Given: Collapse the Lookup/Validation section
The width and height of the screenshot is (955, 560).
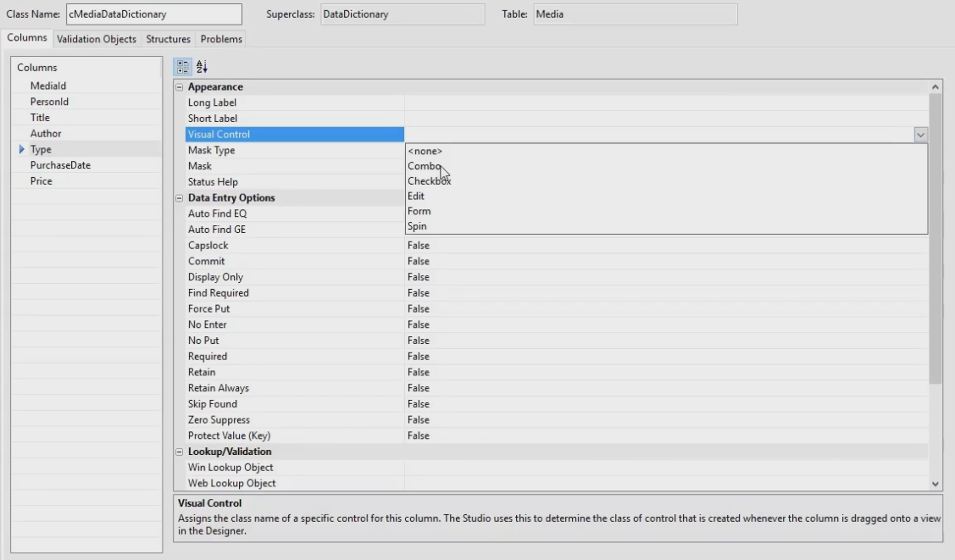Looking at the screenshot, I should coord(179,452).
